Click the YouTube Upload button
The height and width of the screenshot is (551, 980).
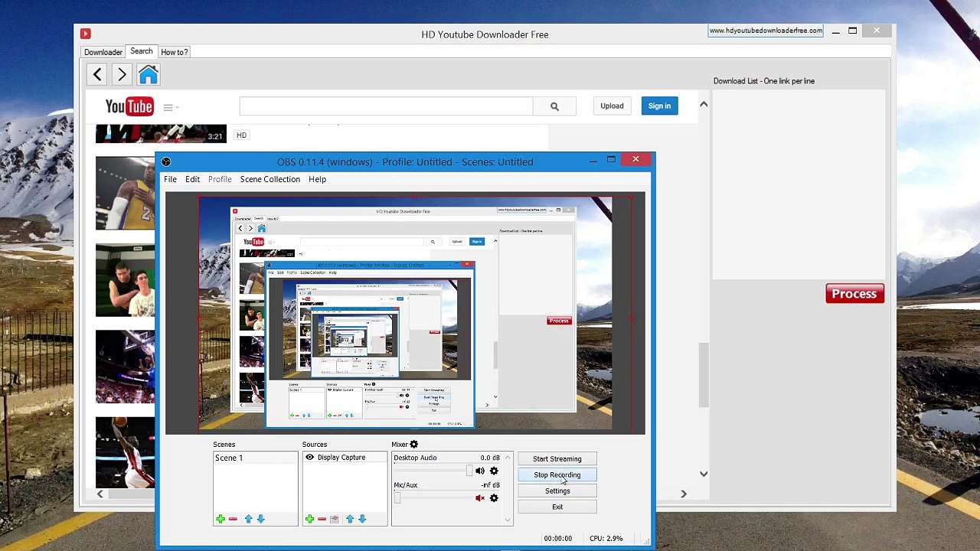tap(612, 106)
